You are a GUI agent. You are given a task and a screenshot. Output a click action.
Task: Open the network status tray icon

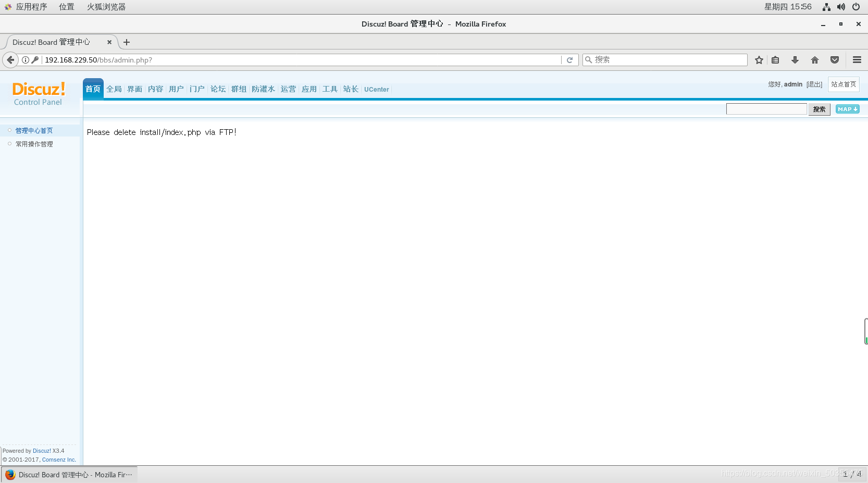coord(826,7)
